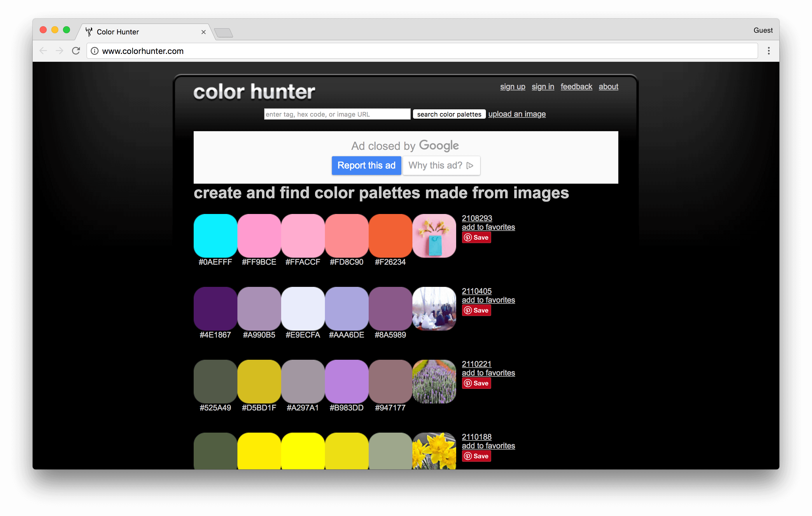The height and width of the screenshot is (516, 812).
Task: Open Chrome three-dot menu
Action: pyautogui.click(x=769, y=51)
